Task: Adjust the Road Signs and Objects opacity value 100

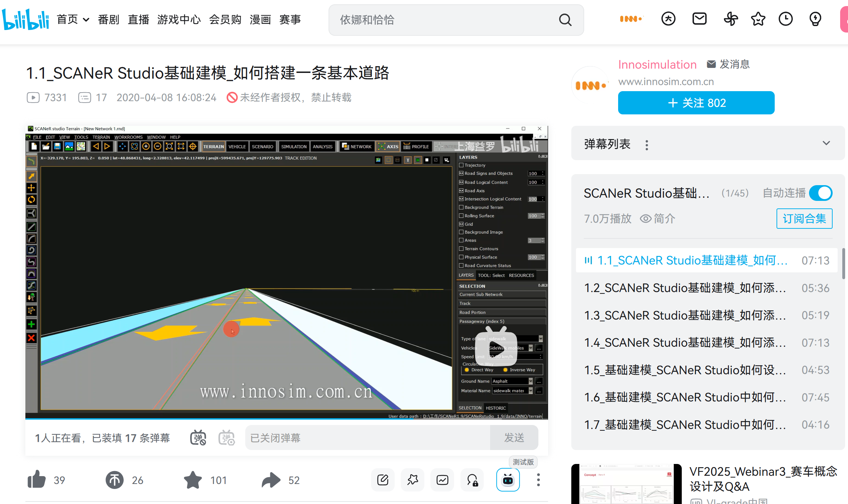Action: pos(534,173)
